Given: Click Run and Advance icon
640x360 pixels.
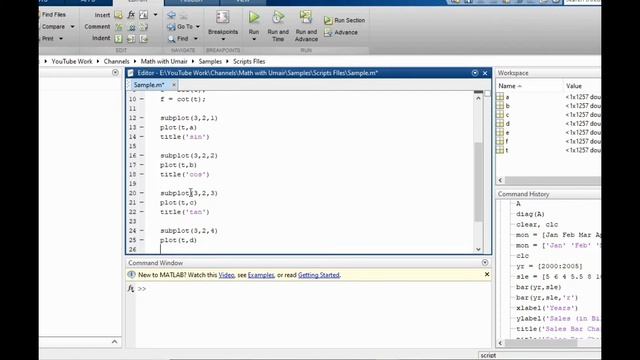Looking at the screenshot, I should pyautogui.click(x=306, y=17).
